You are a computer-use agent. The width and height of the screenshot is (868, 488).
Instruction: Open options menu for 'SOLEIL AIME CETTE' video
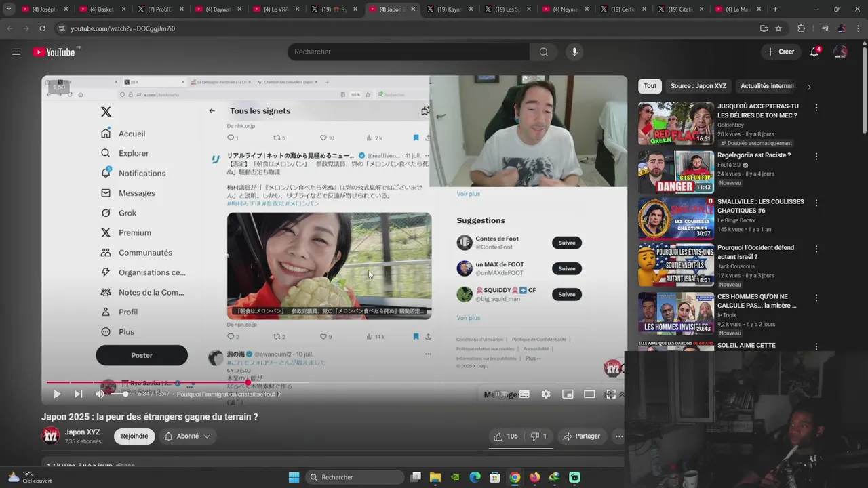point(816,346)
